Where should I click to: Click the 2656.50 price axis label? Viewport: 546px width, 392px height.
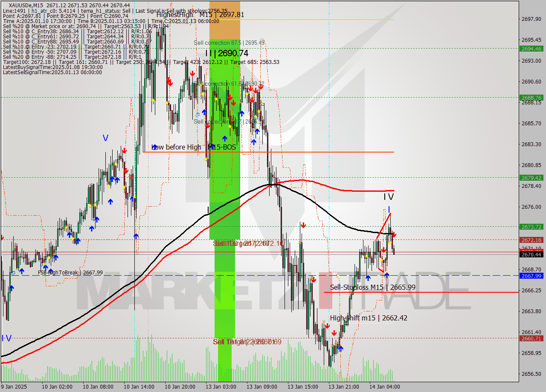(x=531, y=374)
